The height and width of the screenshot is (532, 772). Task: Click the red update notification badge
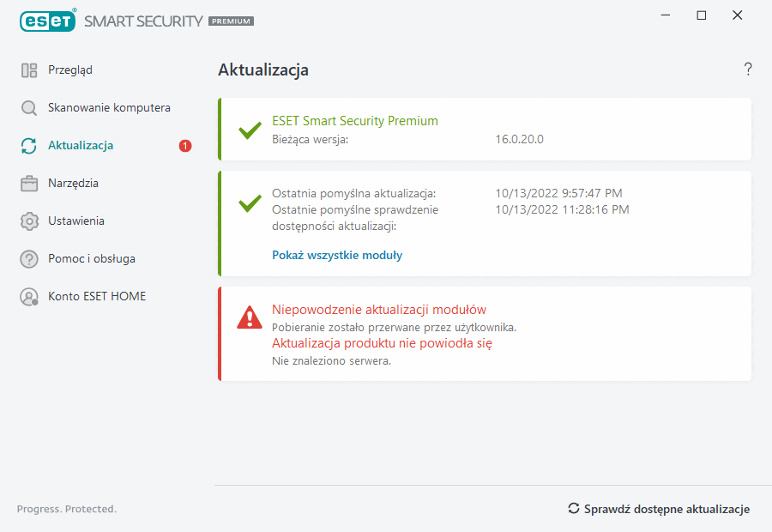pos(185,146)
